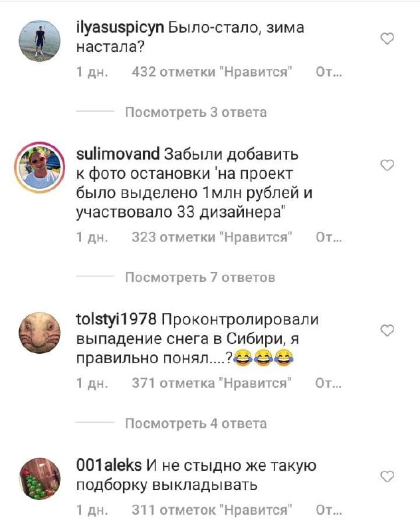Open username ilyasuspicyn link
The width and height of the screenshot is (420, 532).
[120, 28]
